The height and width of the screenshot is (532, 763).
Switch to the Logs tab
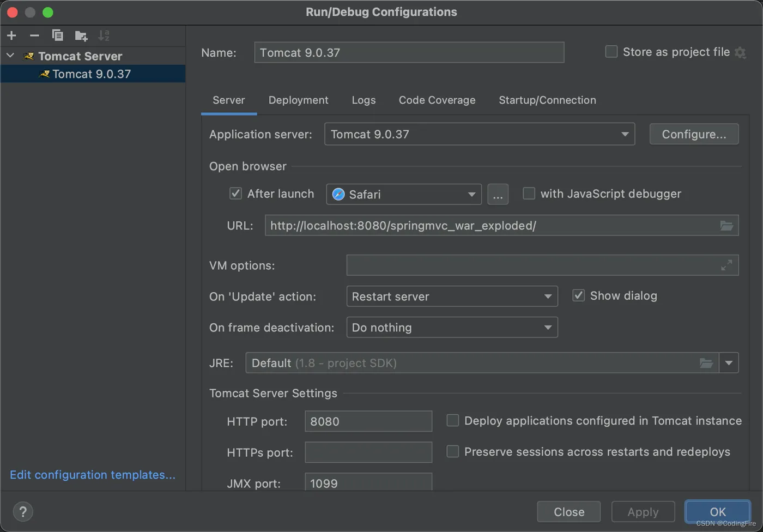tap(364, 100)
